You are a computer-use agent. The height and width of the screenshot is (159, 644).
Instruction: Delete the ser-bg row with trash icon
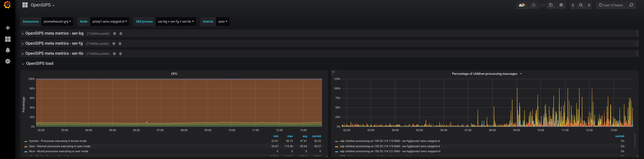click(121, 34)
